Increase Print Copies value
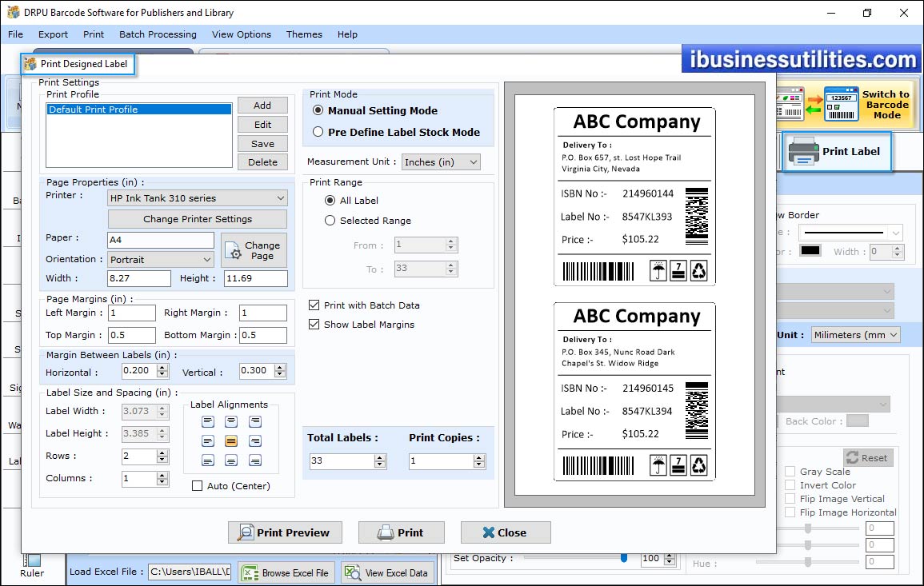The height and width of the screenshot is (586, 924). coord(480,457)
